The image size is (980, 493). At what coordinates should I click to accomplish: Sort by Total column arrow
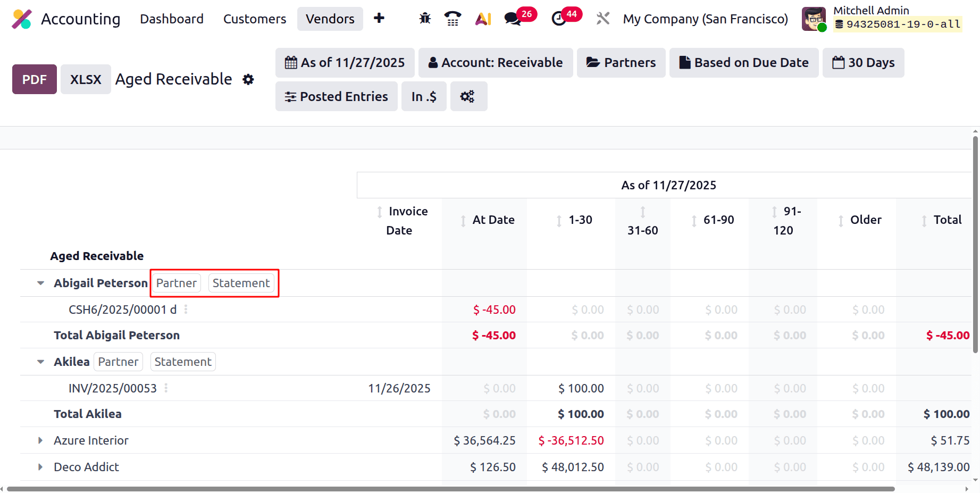(924, 220)
